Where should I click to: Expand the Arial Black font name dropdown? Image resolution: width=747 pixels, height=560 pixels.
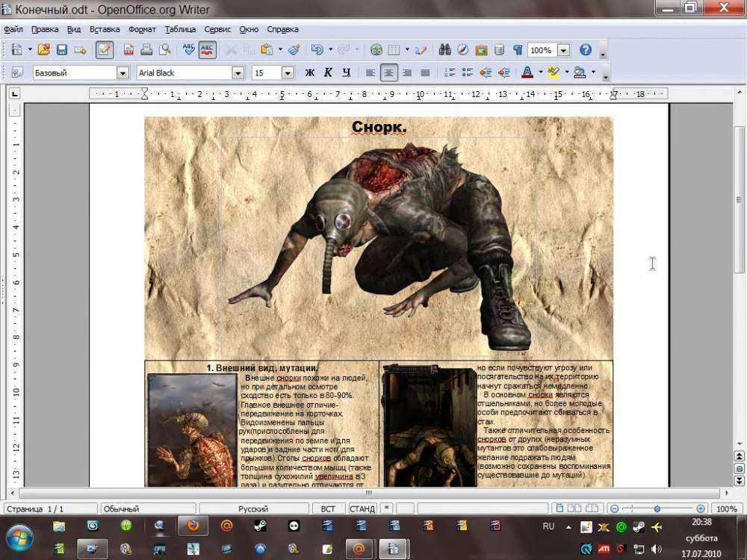(x=238, y=72)
